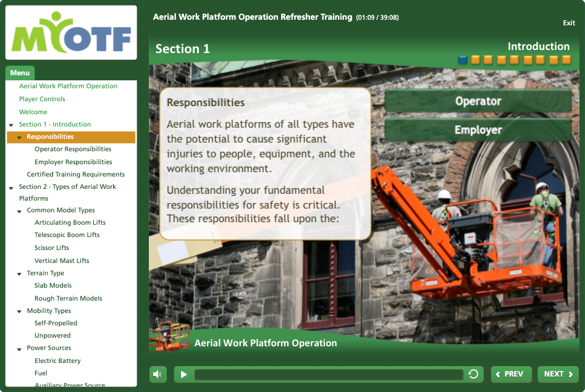Click the Introduction heading
This screenshot has height=392, width=585.
click(x=539, y=46)
